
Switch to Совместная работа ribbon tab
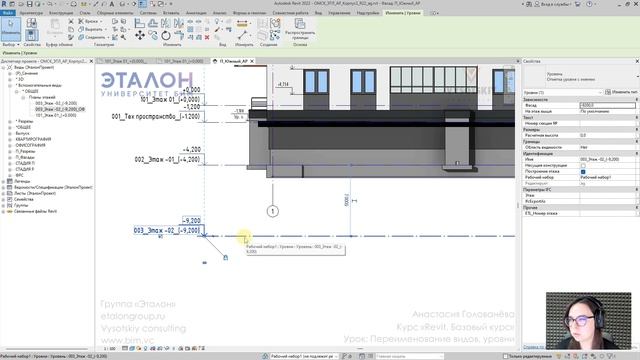click(x=290, y=13)
